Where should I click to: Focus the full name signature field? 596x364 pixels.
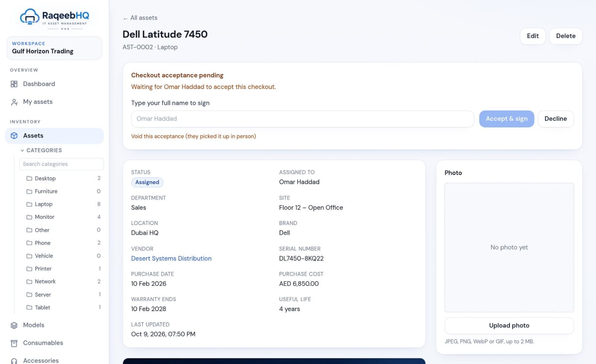click(x=302, y=119)
